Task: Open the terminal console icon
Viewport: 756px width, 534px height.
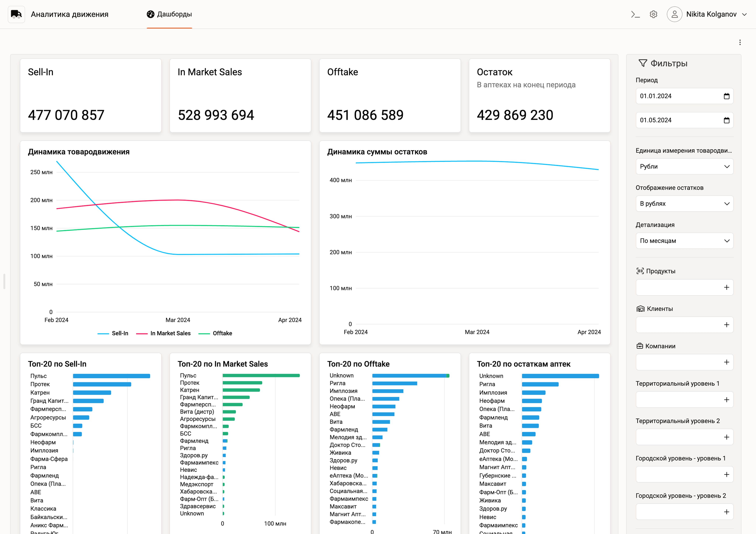Action: (x=635, y=14)
